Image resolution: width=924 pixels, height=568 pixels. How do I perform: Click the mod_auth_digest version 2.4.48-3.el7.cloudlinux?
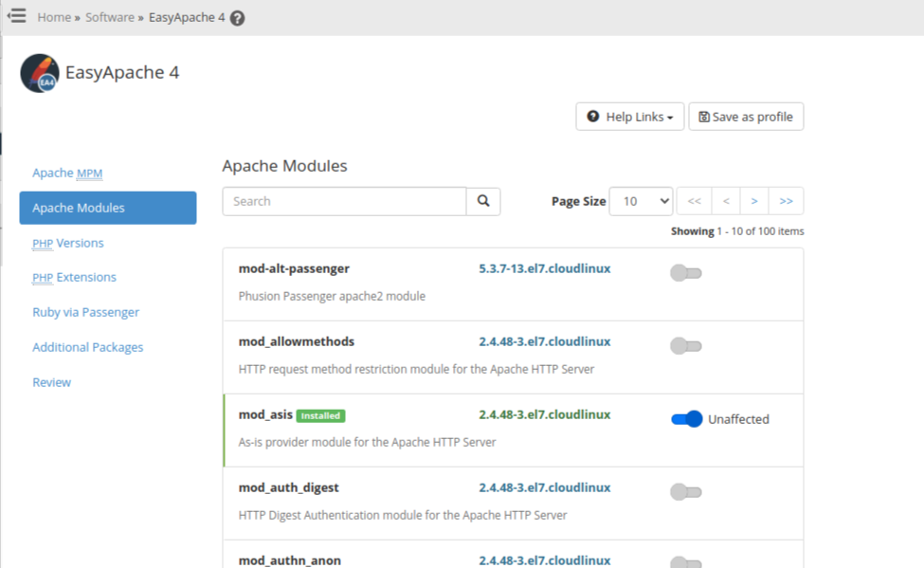pos(545,487)
